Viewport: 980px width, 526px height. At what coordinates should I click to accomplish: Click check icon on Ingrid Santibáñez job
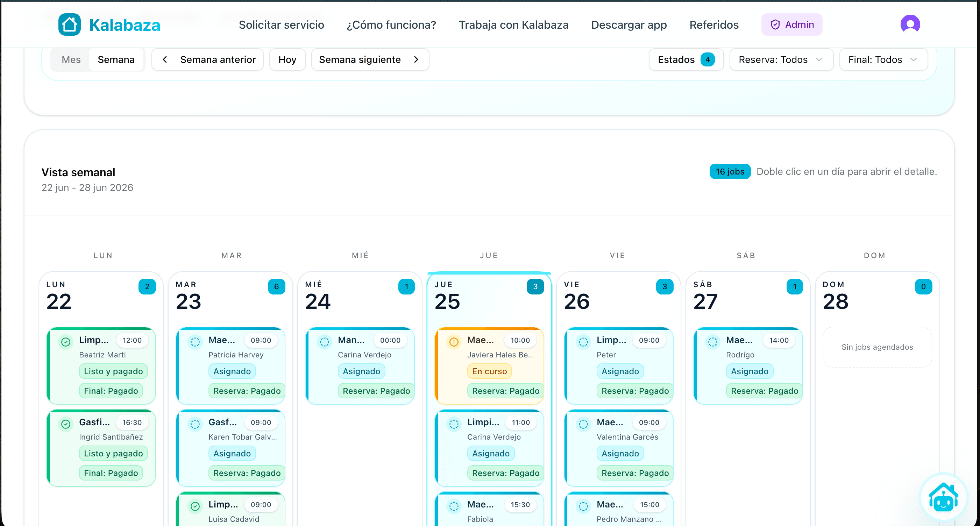pyautogui.click(x=66, y=424)
